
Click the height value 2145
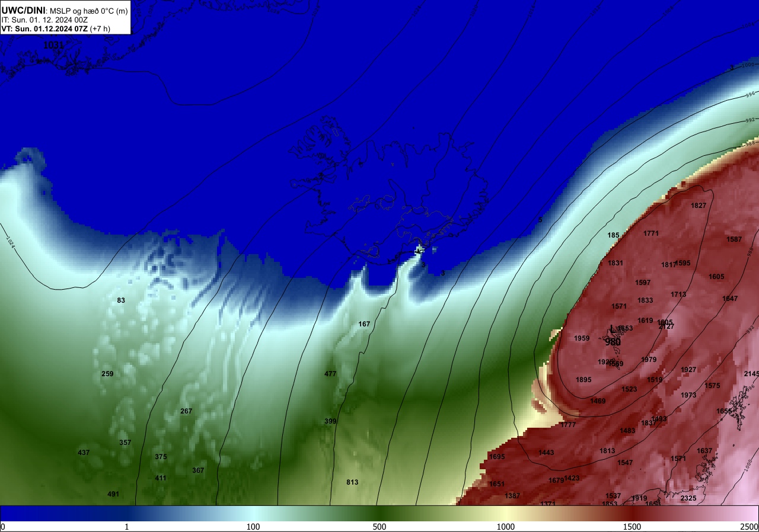pos(751,374)
